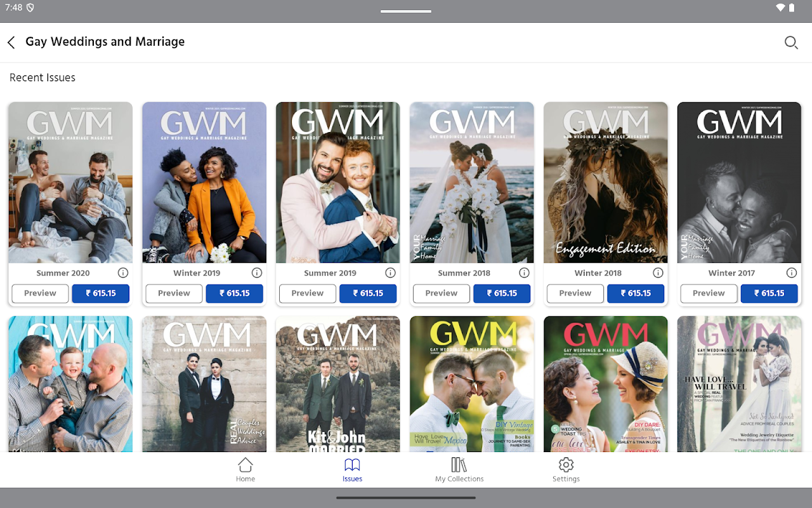Show info for Winter 2019 issue
Screen dimensions: 812x508
257,273
